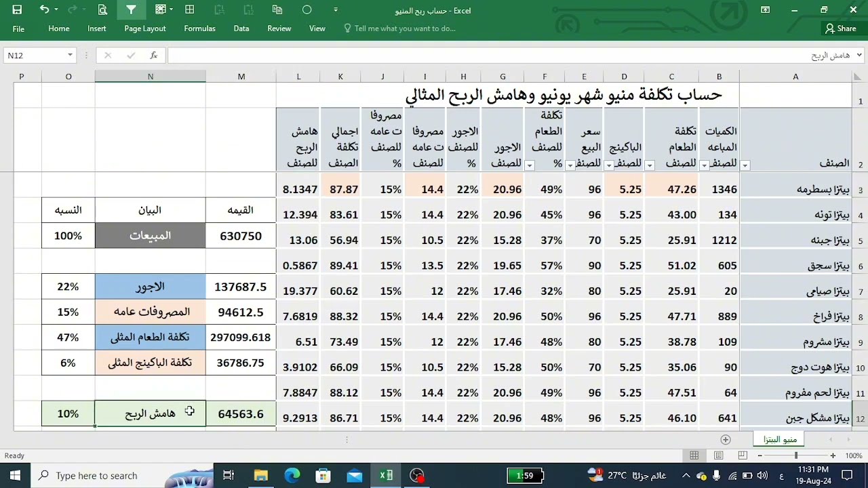Click the Print Preview icon
The image size is (868, 488).
(102, 9)
